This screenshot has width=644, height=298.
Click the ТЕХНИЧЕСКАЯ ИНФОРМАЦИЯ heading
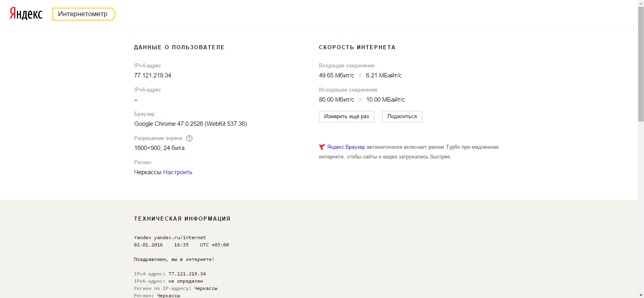pyautogui.click(x=182, y=219)
